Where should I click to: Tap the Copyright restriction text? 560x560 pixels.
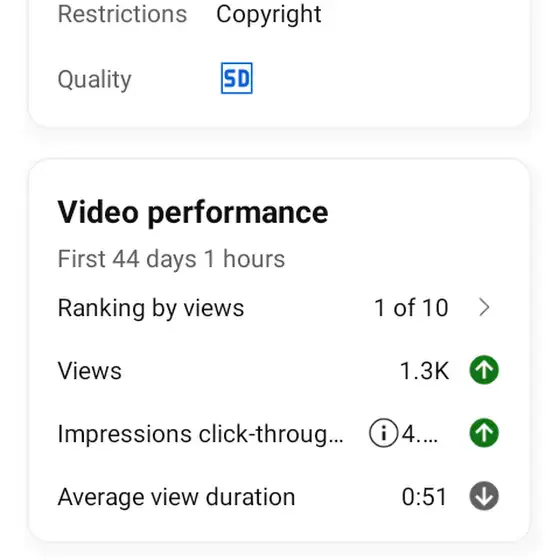pyautogui.click(x=269, y=15)
